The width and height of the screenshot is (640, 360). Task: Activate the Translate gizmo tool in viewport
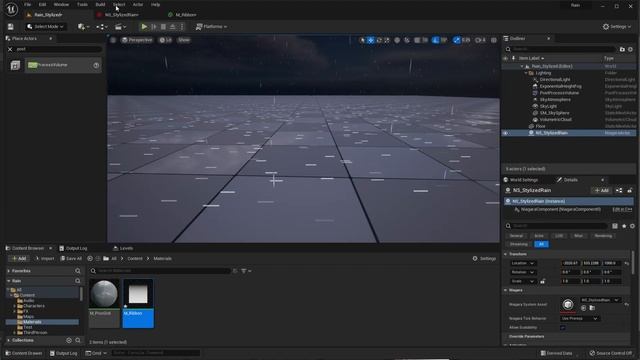[371, 40]
